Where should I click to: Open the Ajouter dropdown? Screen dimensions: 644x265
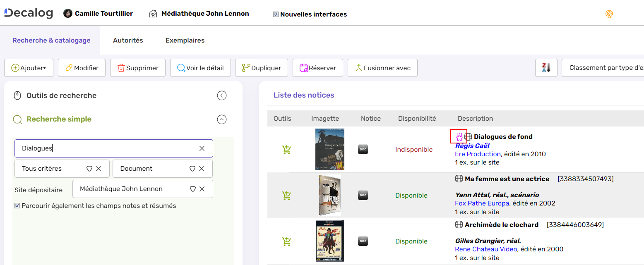[29, 67]
